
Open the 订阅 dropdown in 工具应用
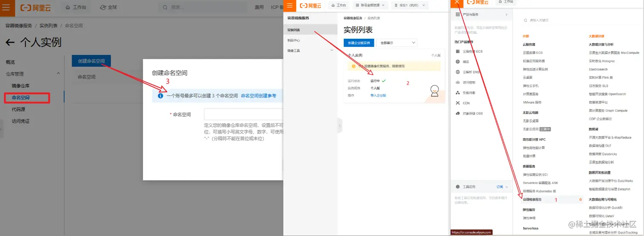pyautogui.click(x=502, y=187)
